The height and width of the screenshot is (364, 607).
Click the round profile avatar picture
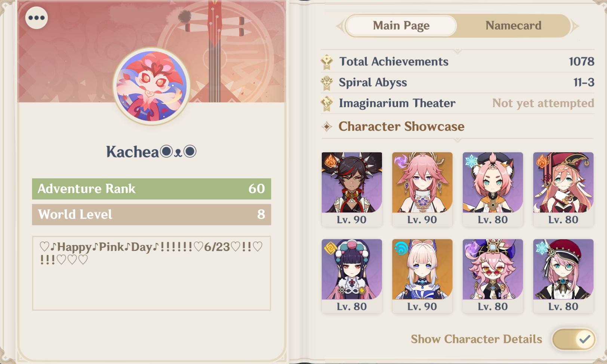[151, 86]
